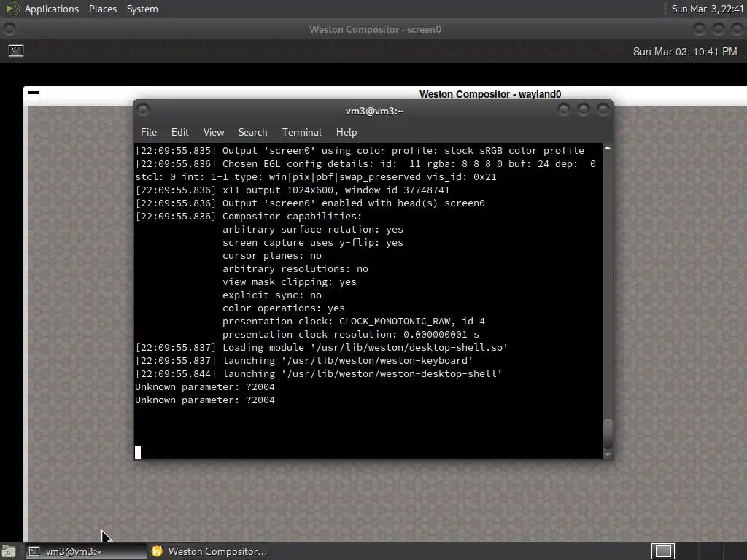Switch to Weston Compositor taskbar entry
The height and width of the screenshot is (560, 747).
(x=209, y=551)
